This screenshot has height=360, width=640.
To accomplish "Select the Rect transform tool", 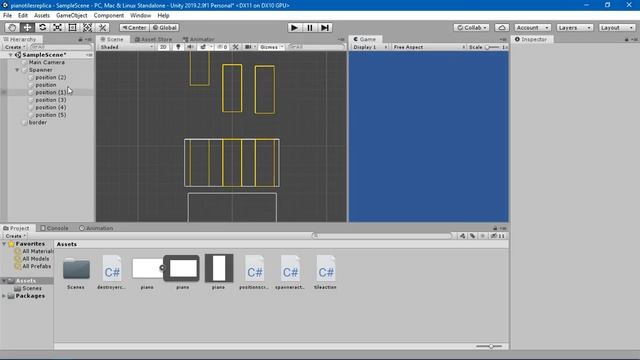I will 72,27.
